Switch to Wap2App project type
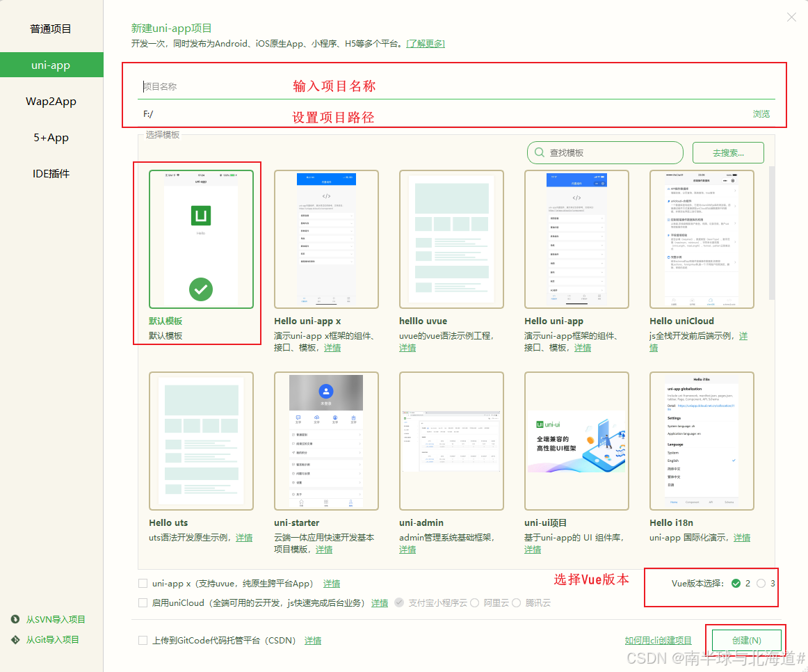Screen dimensions: 808x672 click(x=51, y=101)
